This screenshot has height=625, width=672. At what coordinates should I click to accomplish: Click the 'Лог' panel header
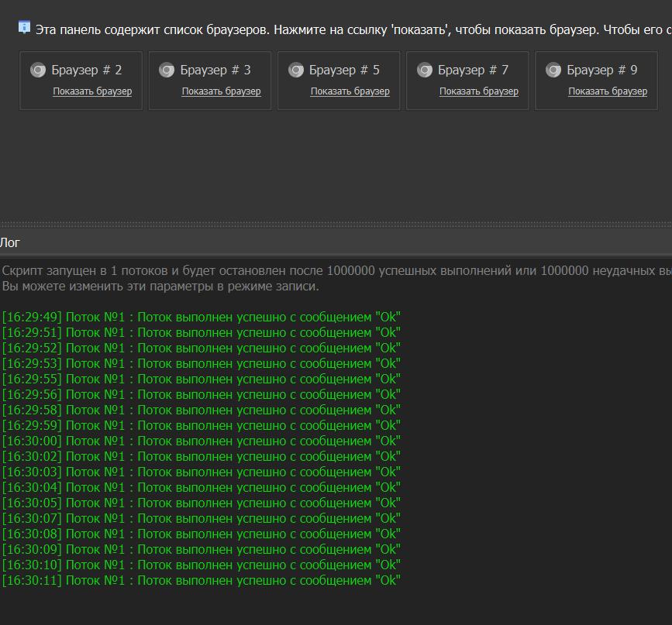pos(11,242)
